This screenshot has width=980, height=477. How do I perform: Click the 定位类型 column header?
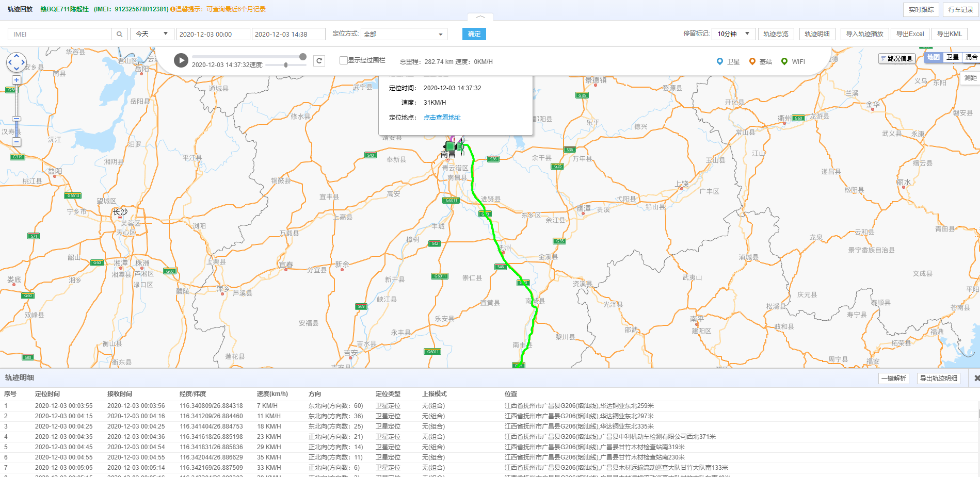(x=388, y=394)
